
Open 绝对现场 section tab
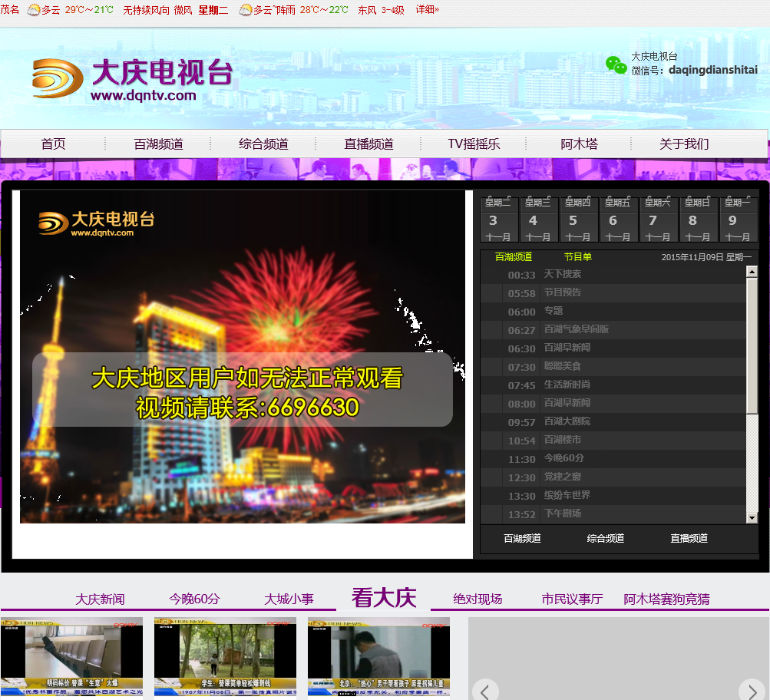pos(478,599)
